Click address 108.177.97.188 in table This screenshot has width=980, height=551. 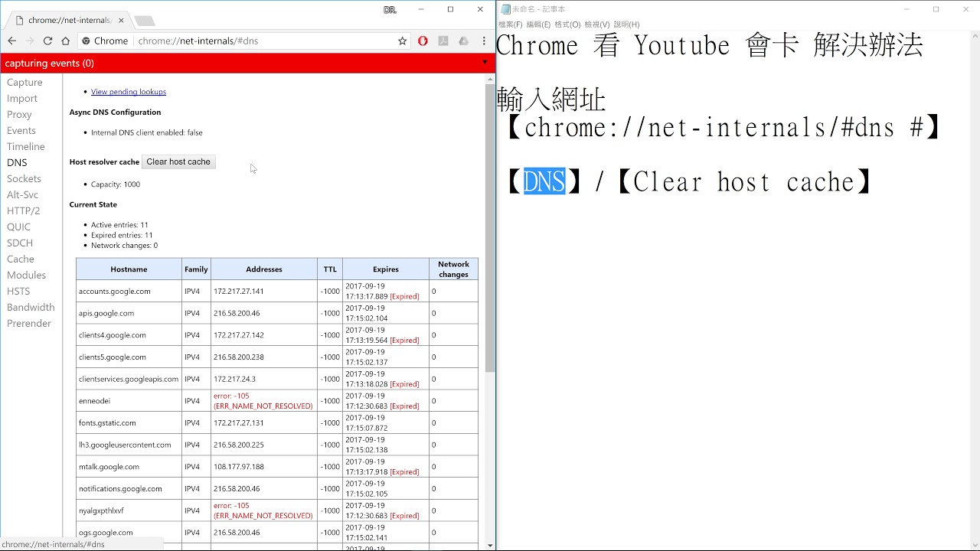[239, 467]
